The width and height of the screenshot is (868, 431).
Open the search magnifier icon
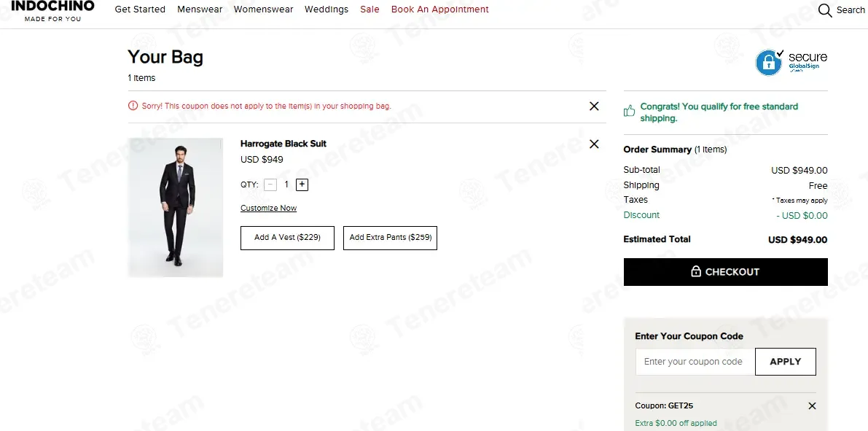click(825, 10)
